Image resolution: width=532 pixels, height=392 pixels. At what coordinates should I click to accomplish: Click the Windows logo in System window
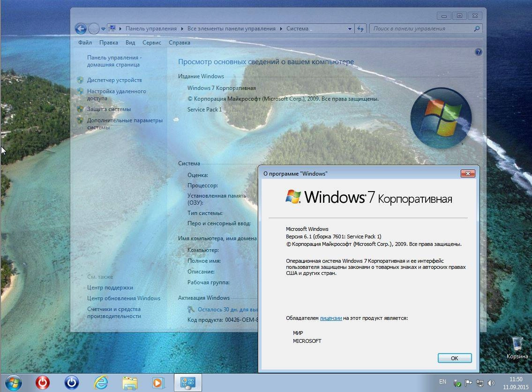(441, 118)
